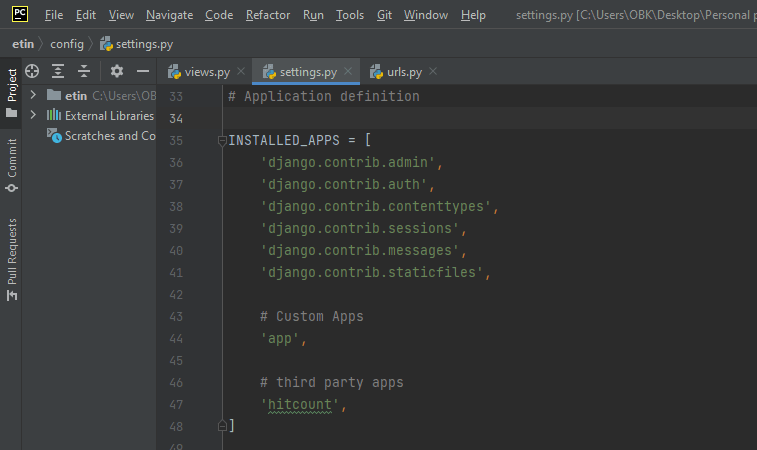Collapse the INSTALLED_APPS fold marker at line 35
This screenshot has height=450, width=757.
click(222, 141)
